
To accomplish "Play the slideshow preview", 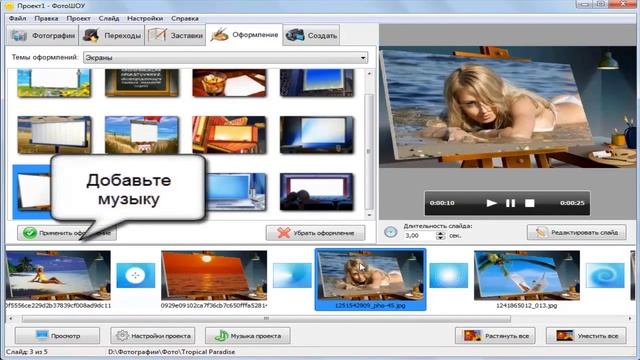I will (x=491, y=203).
